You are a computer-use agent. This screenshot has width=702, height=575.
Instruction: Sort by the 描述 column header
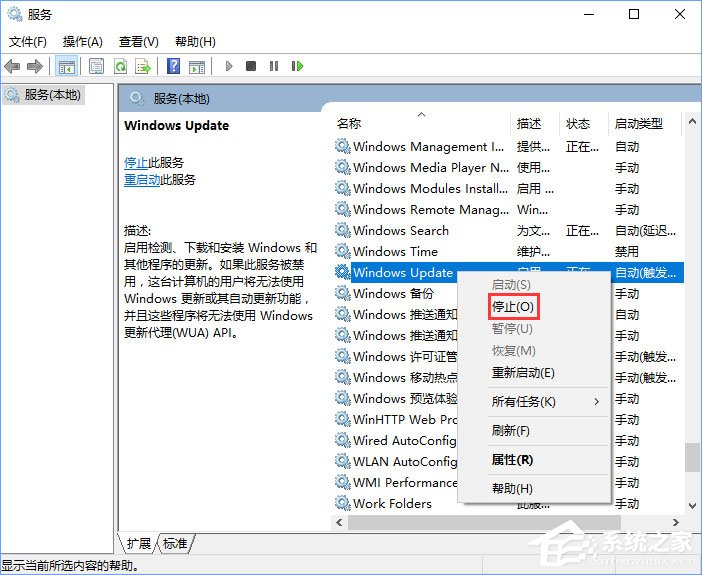[x=535, y=123]
